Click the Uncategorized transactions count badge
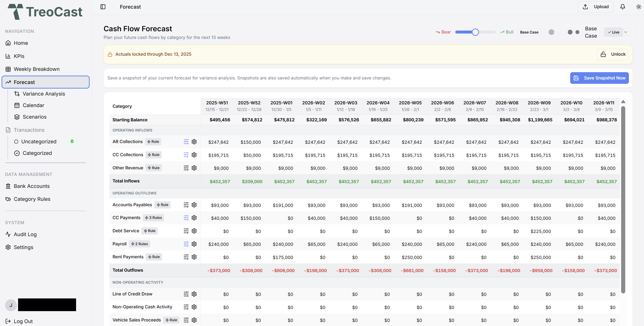The height and width of the screenshot is (326, 644). coord(72,141)
